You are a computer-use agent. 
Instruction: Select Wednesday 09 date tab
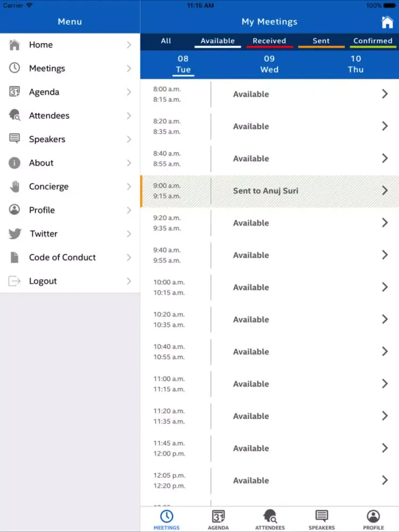coord(269,64)
